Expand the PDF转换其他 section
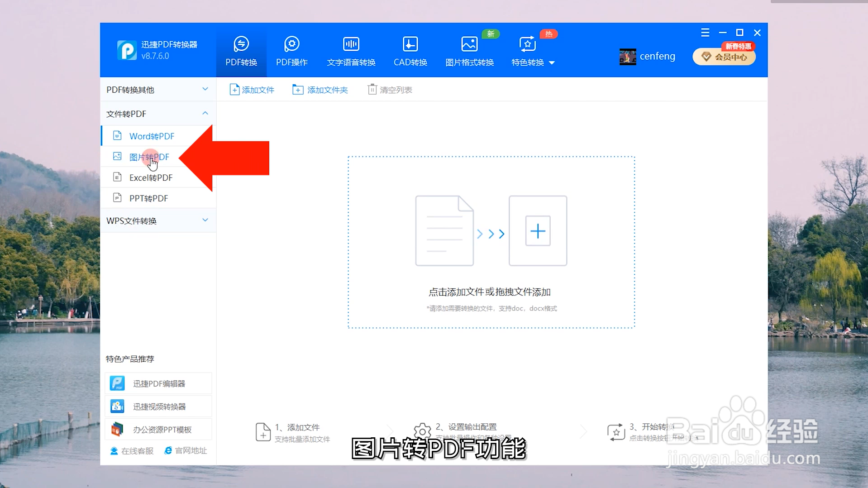The width and height of the screenshot is (868, 488). point(157,89)
